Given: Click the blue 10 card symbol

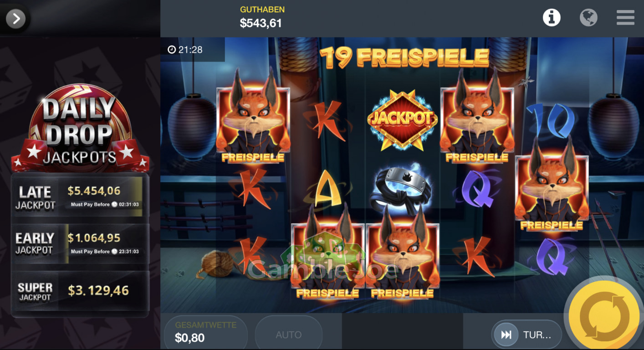Looking at the screenshot, I should 552,119.
